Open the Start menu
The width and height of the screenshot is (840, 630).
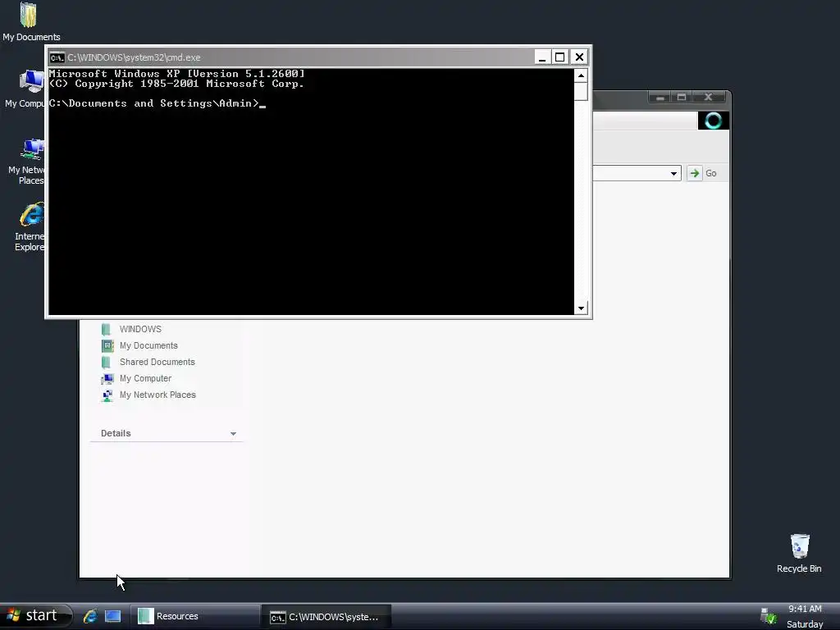[x=35, y=616]
